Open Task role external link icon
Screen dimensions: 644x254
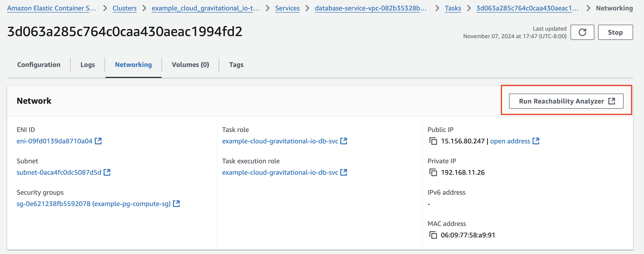click(x=344, y=141)
